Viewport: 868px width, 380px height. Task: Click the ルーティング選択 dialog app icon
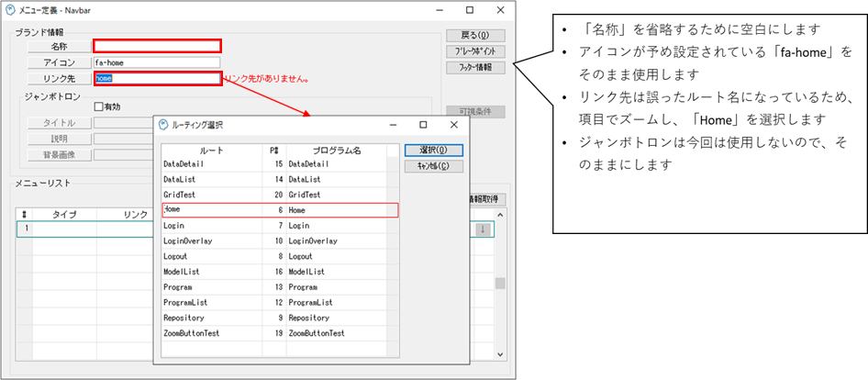pyautogui.click(x=163, y=125)
